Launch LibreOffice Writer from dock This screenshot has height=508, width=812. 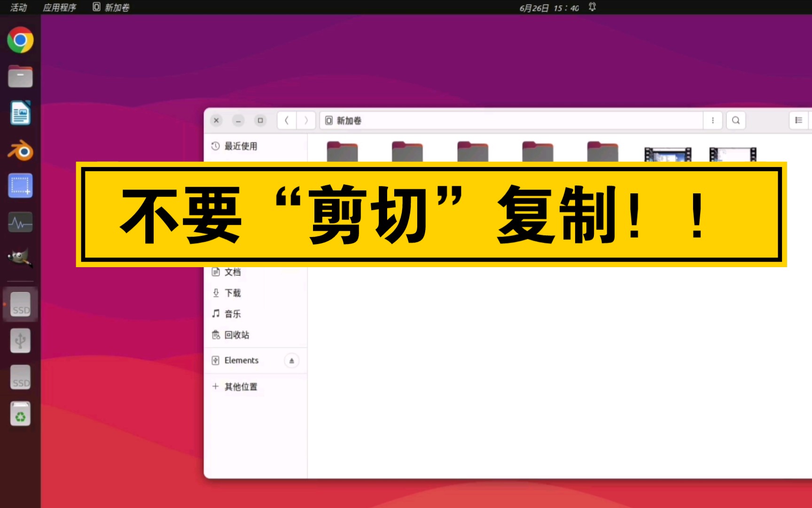tap(20, 113)
